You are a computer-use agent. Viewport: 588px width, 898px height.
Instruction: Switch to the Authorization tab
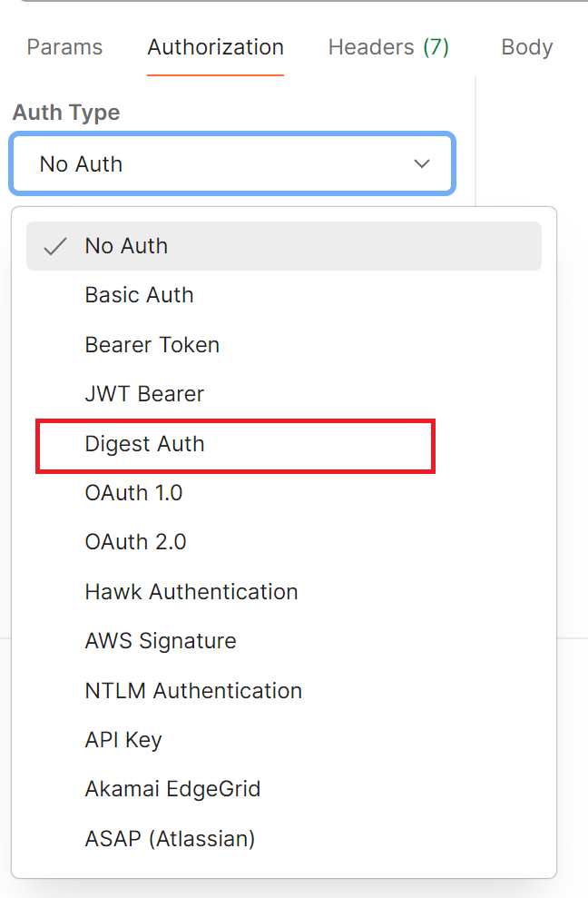point(215,47)
